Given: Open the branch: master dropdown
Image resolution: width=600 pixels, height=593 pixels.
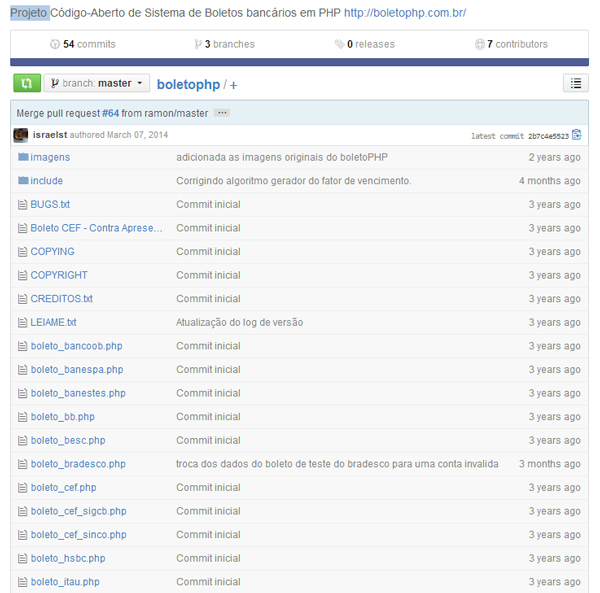Looking at the screenshot, I should (x=97, y=83).
